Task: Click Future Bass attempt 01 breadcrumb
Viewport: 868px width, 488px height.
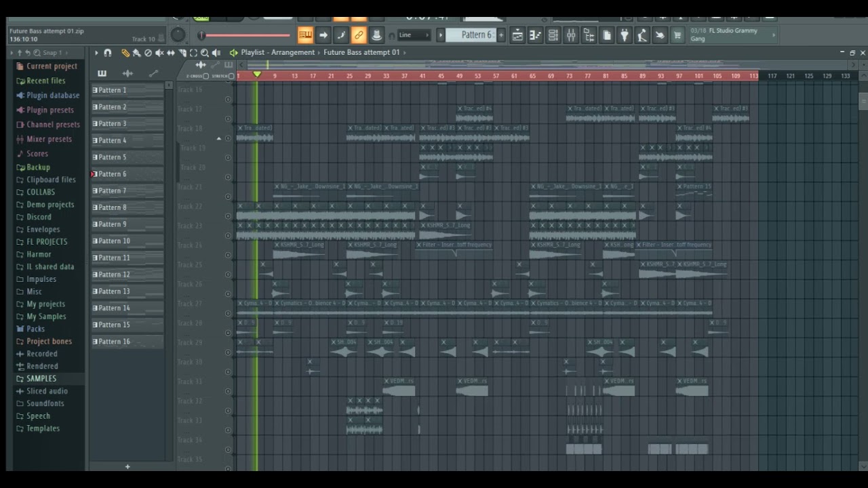Action: pyautogui.click(x=361, y=53)
